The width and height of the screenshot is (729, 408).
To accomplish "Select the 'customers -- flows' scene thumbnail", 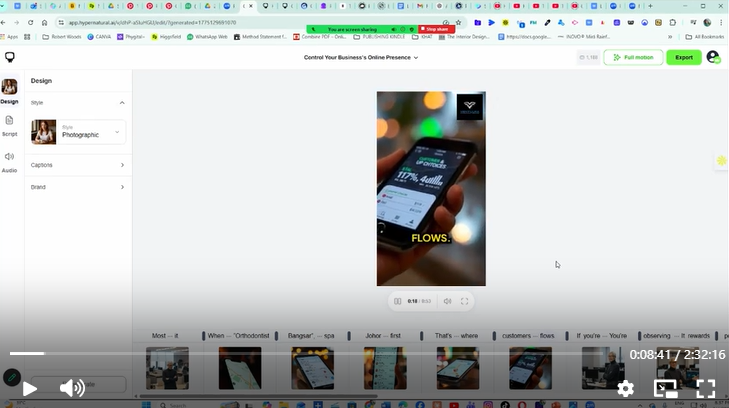I will pyautogui.click(x=530, y=368).
